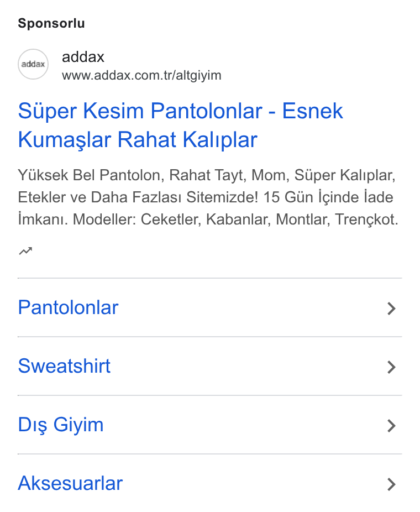Click the www.addax.com.tr/altgiyim URL
Viewport: 420px width, 512px height.
click(141, 75)
